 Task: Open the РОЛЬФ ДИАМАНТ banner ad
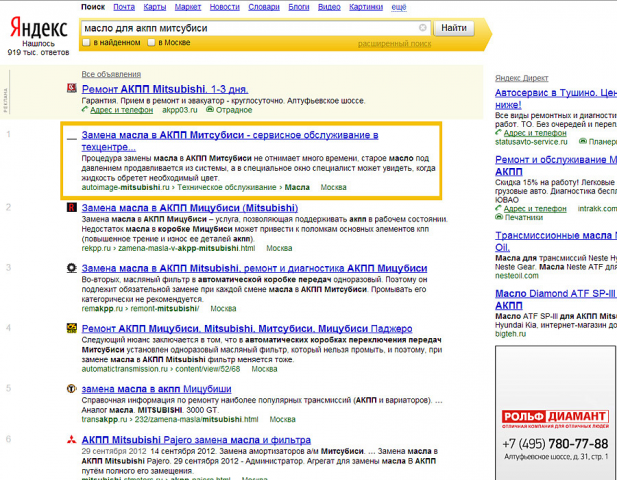[x=555, y=413]
